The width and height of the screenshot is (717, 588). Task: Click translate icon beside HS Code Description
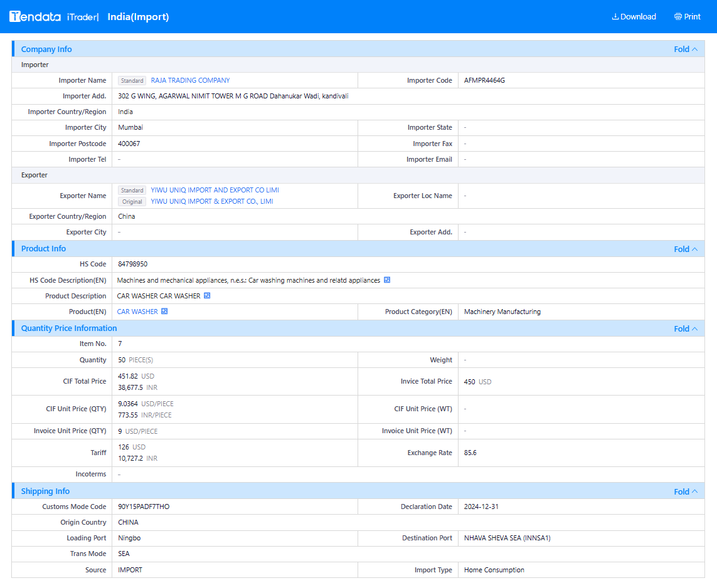point(387,280)
